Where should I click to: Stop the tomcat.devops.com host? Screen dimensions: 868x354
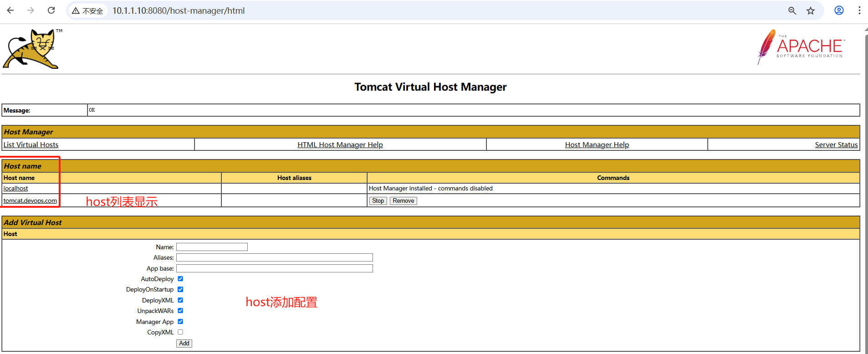click(378, 201)
